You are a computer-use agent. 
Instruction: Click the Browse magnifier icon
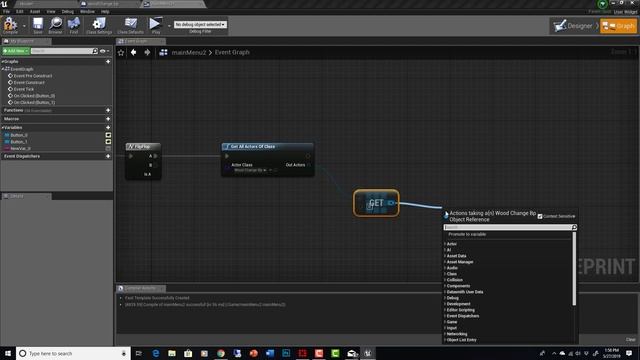coord(56,24)
